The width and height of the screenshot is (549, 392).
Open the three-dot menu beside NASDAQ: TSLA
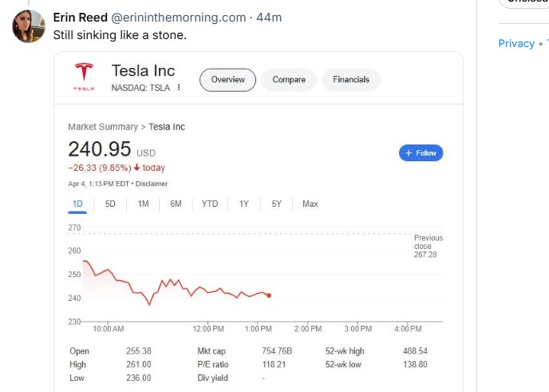pos(179,87)
